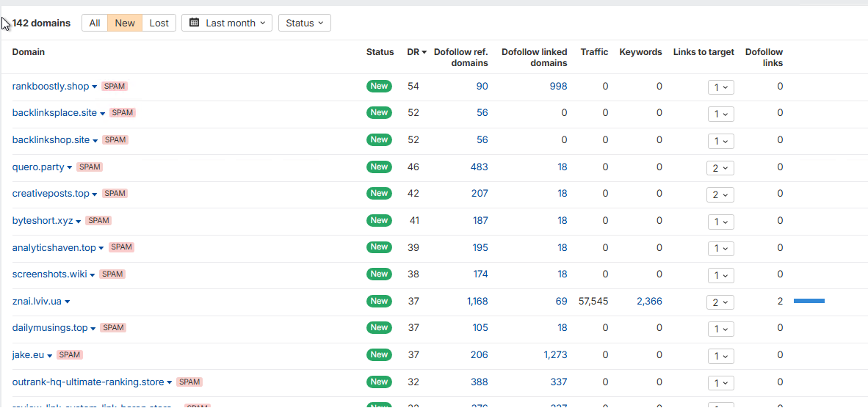Expand the arrow next to outrank-hq-ultimate-ranking.store
The image size is (868, 408).
coord(170,382)
